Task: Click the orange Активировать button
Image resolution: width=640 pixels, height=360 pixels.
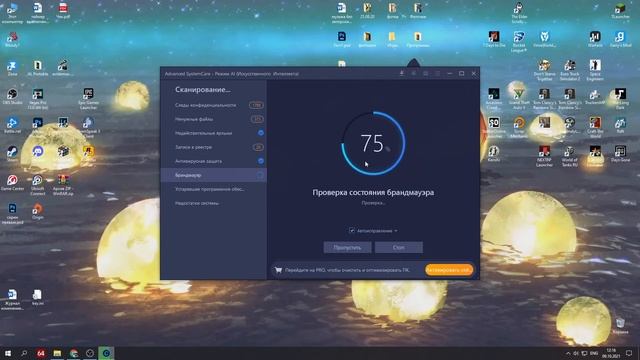Action: (x=449, y=270)
